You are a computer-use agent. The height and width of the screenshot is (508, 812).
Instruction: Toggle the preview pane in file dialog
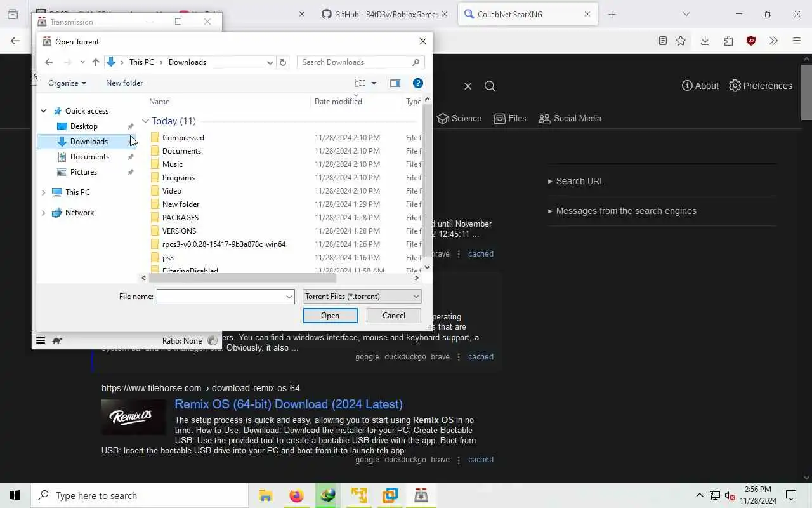pyautogui.click(x=395, y=83)
